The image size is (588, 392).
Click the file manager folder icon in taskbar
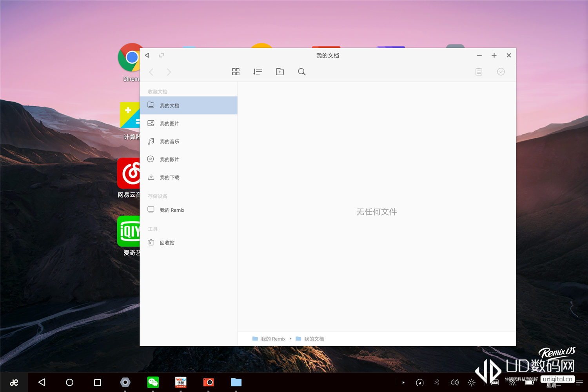click(x=236, y=382)
